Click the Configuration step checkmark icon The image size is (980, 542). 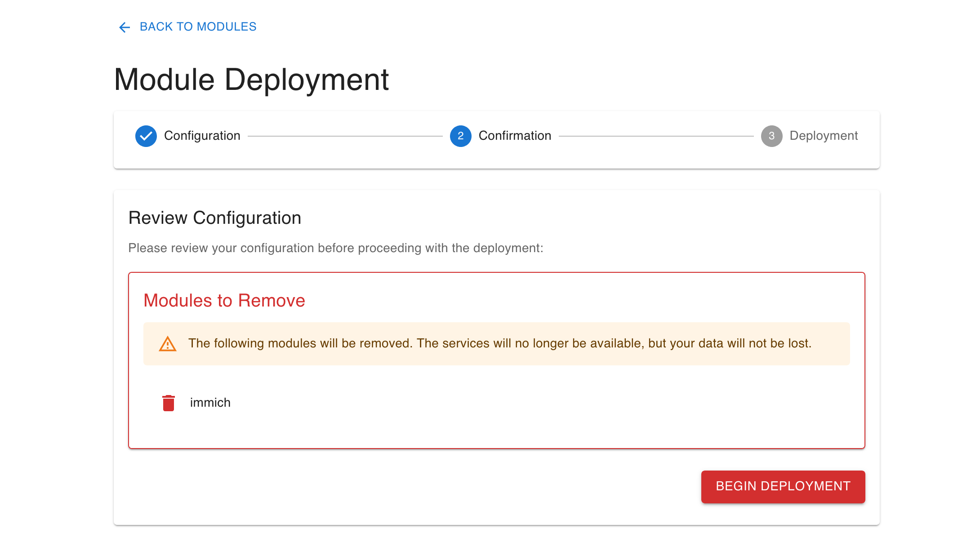[x=146, y=136]
